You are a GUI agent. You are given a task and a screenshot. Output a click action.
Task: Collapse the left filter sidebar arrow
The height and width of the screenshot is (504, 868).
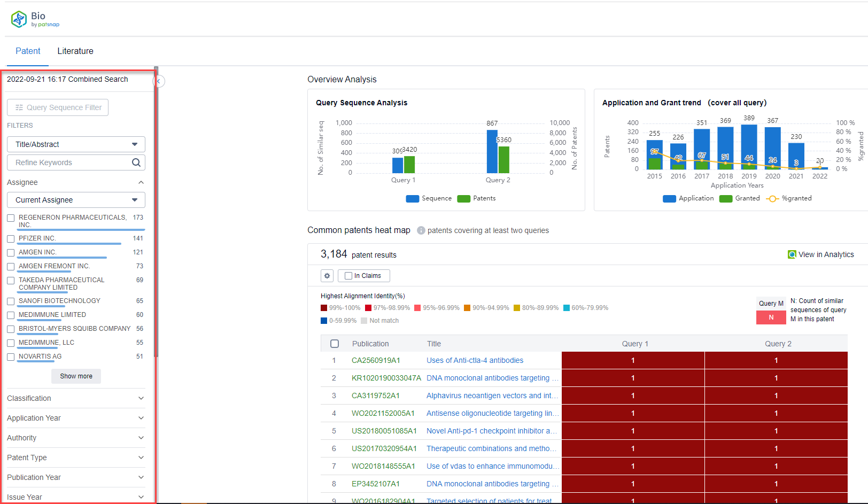click(159, 81)
